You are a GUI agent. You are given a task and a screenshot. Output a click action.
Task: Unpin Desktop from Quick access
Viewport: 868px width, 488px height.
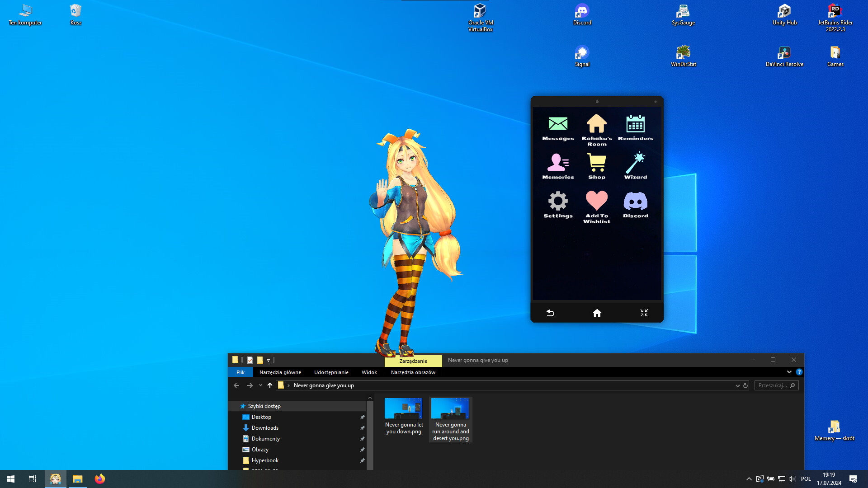(x=362, y=417)
